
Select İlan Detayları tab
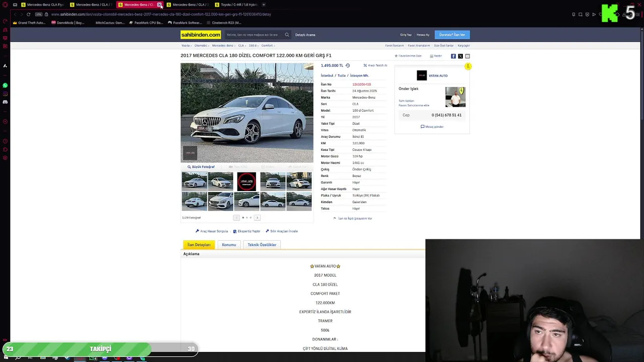[x=199, y=245]
